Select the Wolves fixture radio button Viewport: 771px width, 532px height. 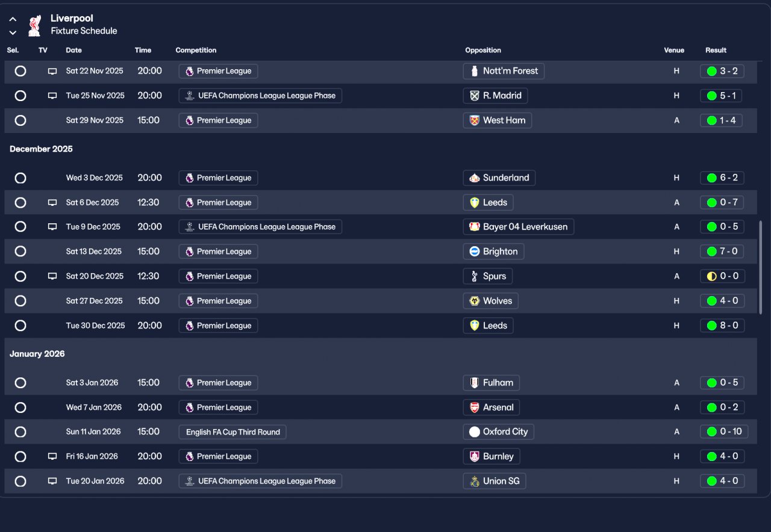(x=20, y=301)
